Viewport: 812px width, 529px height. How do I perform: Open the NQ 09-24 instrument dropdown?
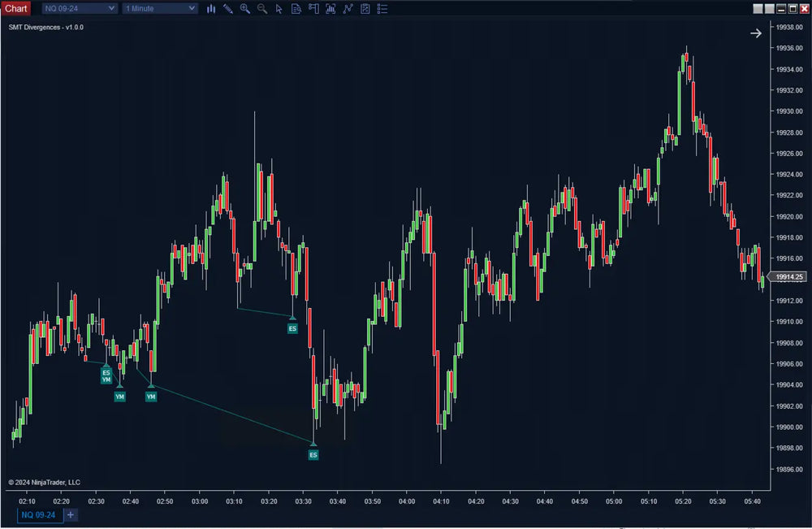tap(78, 8)
